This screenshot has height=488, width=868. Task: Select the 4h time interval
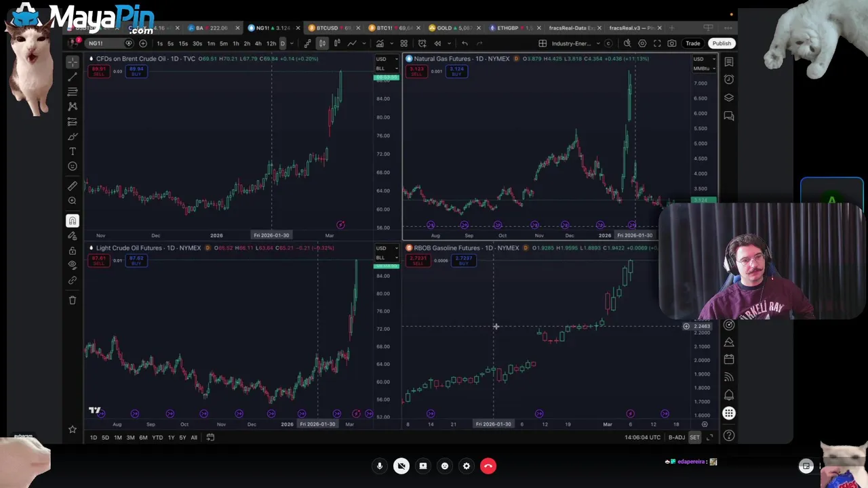258,43
